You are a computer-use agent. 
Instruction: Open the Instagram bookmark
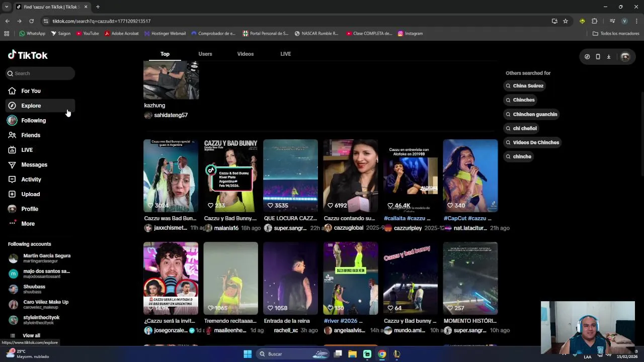410,34
